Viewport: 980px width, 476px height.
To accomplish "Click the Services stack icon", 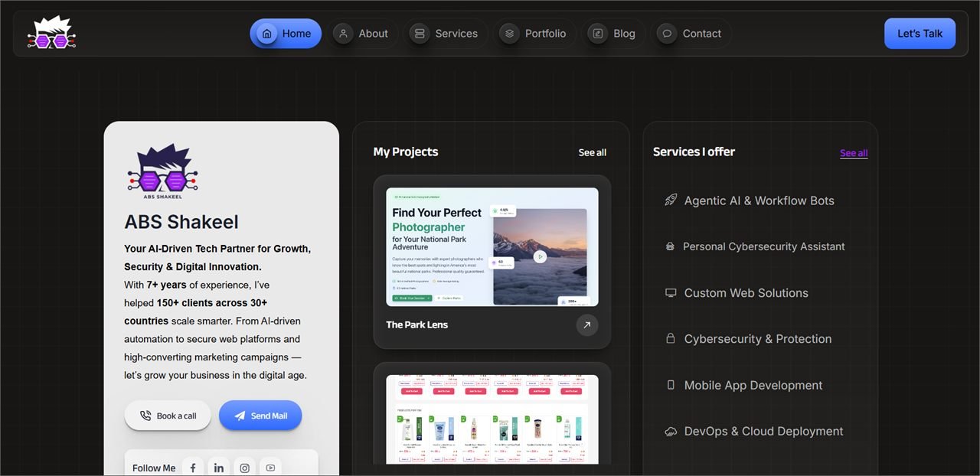I will pyautogui.click(x=419, y=34).
